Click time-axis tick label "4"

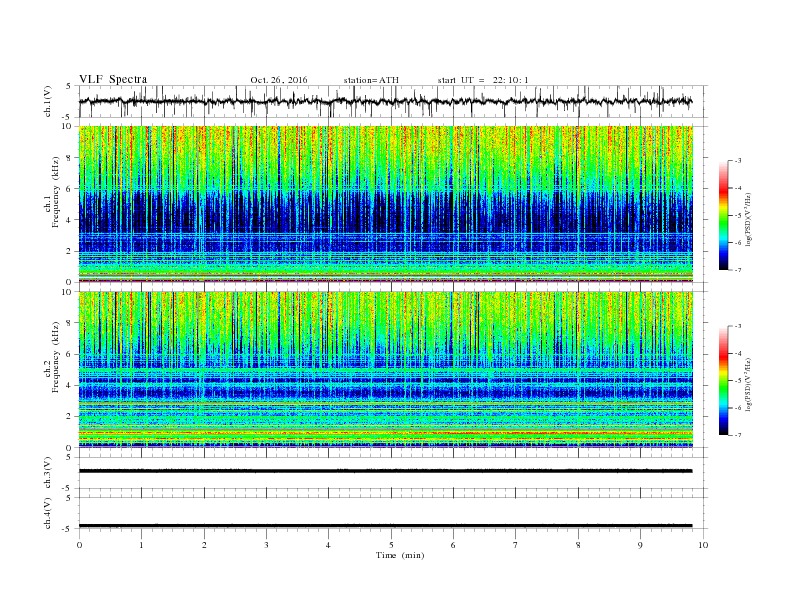(x=328, y=545)
